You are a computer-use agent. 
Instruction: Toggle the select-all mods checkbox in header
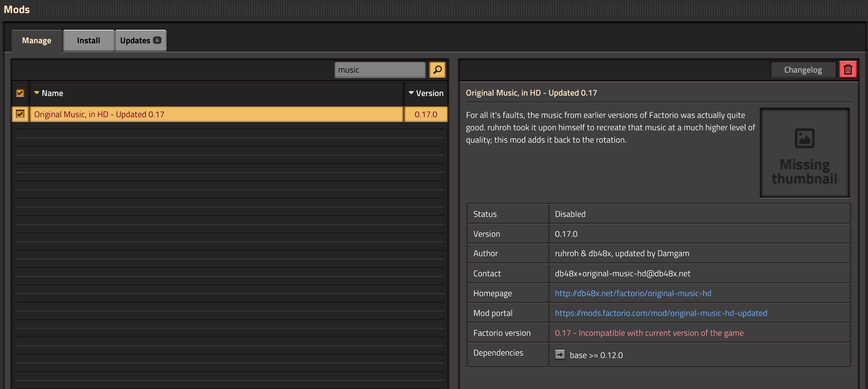pyautogui.click(x=20, y=93)
